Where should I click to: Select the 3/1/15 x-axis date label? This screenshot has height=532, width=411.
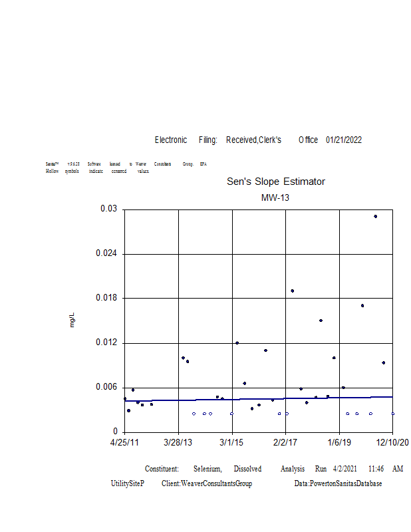pos(232,442)
